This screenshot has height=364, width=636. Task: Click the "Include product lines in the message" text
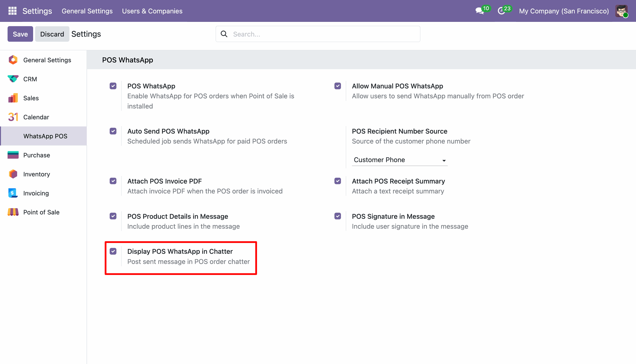point(184,226)
